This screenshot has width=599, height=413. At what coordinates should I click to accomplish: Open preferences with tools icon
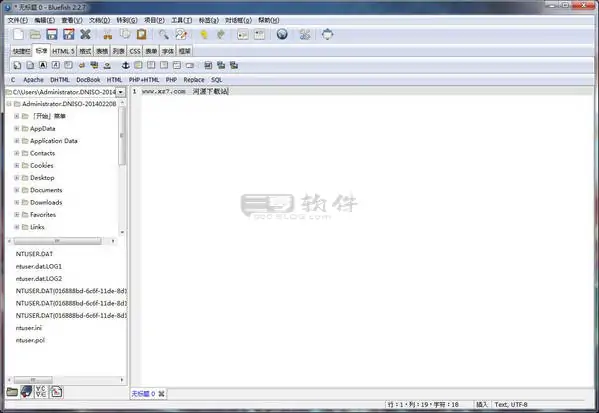tap(304, 35)
